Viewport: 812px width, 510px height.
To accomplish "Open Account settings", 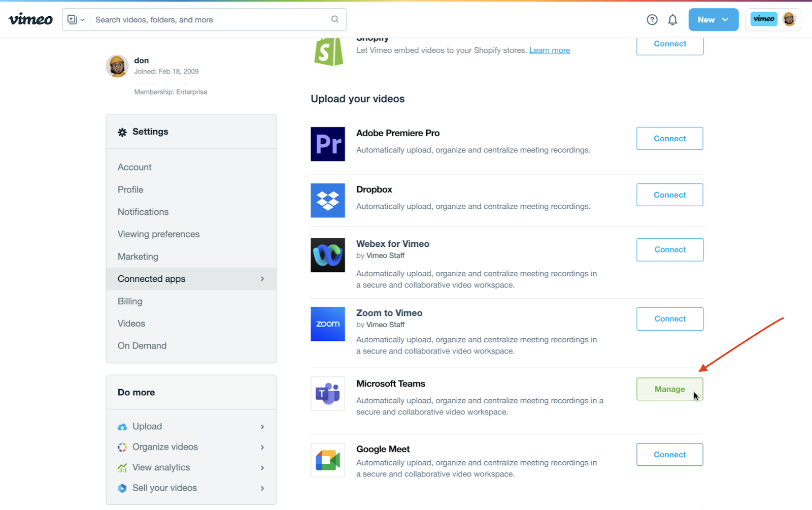I will pyautogui.click(x=134, y=167).
